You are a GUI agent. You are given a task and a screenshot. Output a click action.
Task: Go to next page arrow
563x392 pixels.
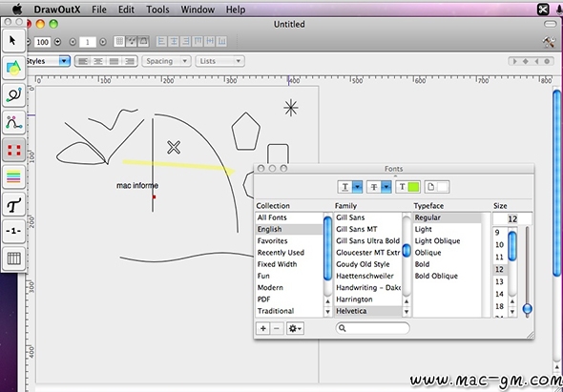pos(103,42)
